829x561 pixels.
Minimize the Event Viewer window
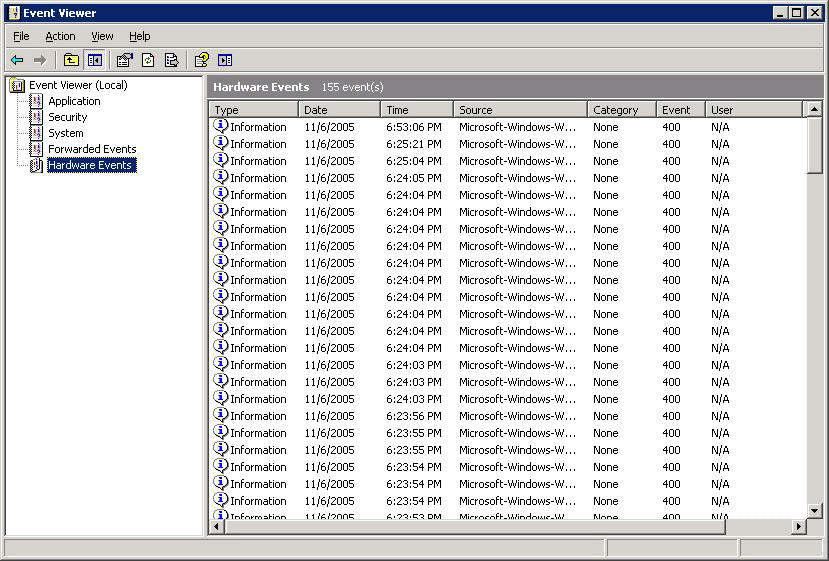tap(780, 13)
